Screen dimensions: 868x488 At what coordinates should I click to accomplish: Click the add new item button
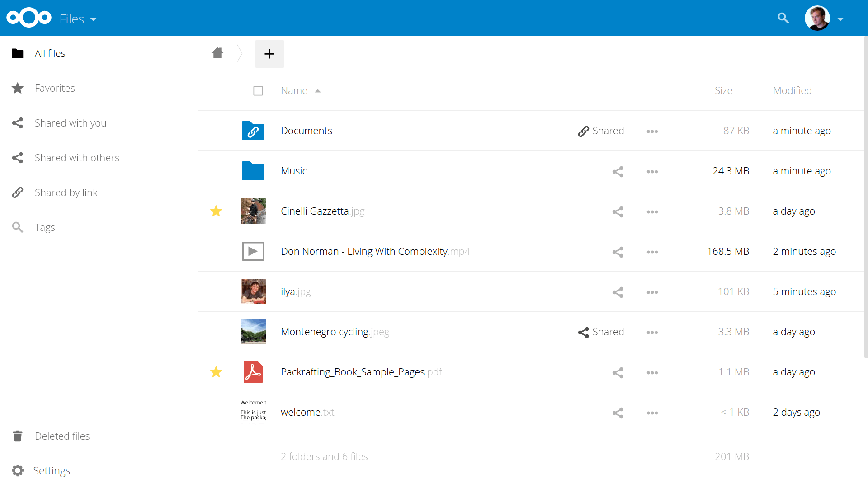pyautogui.click(x=269, y=53)
